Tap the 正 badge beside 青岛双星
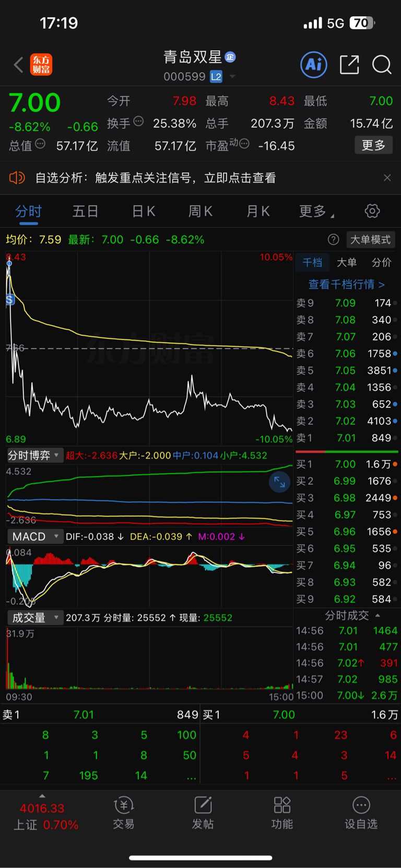This screenshot has width=401, height=868. tap(230, 56)
